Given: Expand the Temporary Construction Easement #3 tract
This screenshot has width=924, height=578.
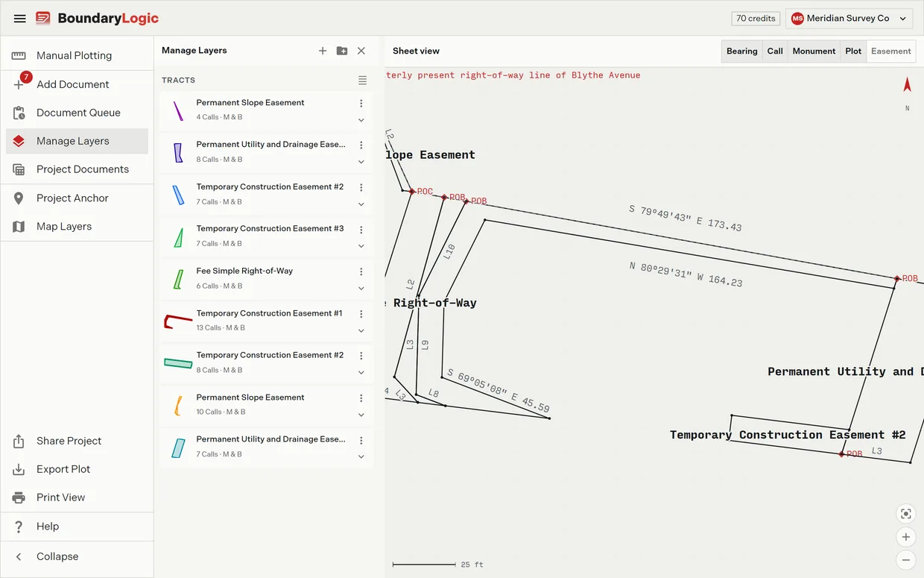Looking at the screenshot, I should 361,246.
